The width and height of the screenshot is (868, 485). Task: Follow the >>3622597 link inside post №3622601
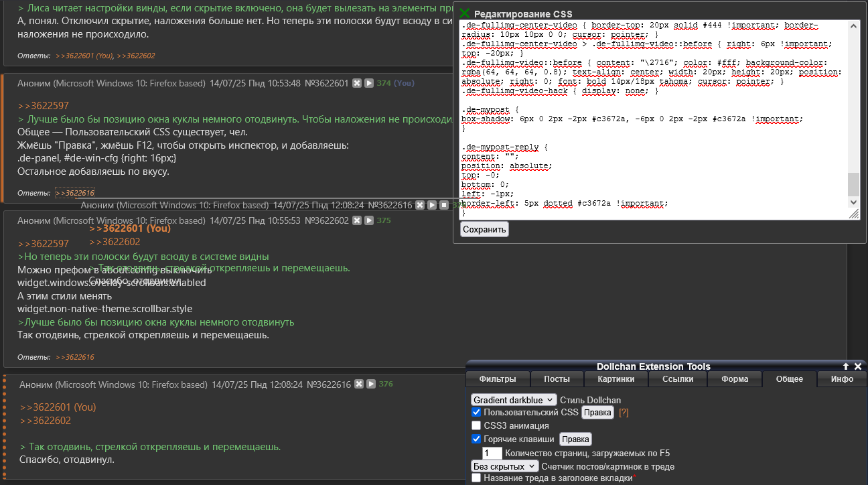pyautogui.click(x=44, y=106)
